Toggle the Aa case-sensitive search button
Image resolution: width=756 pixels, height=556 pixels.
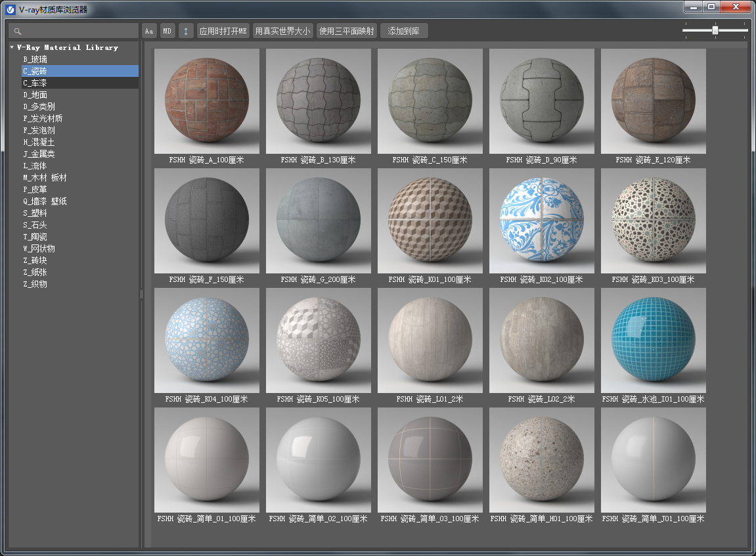pos(149,31)
